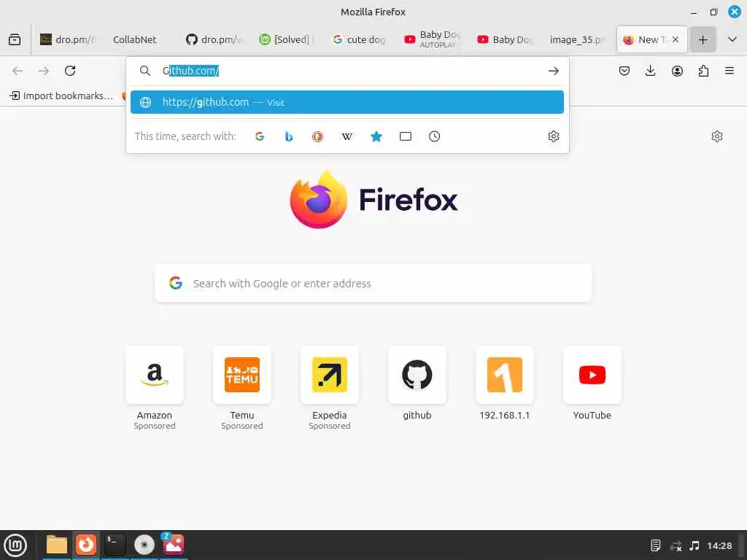The image size is (747, 560).
Task: Open Save to Pocket icon
Action: click(624, 71)
